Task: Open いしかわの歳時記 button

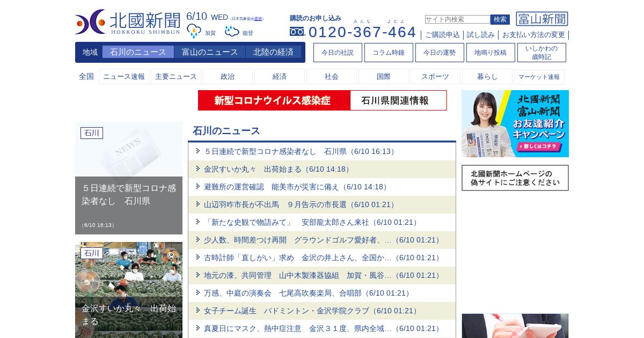Action: pyautogui.click(x=541, y=53)
